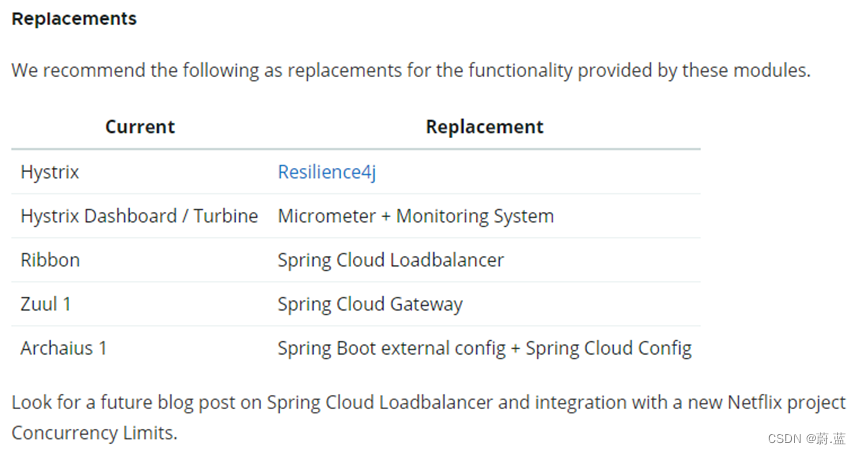
Task: Select the Replacement column header
Action: click(484, 127)
